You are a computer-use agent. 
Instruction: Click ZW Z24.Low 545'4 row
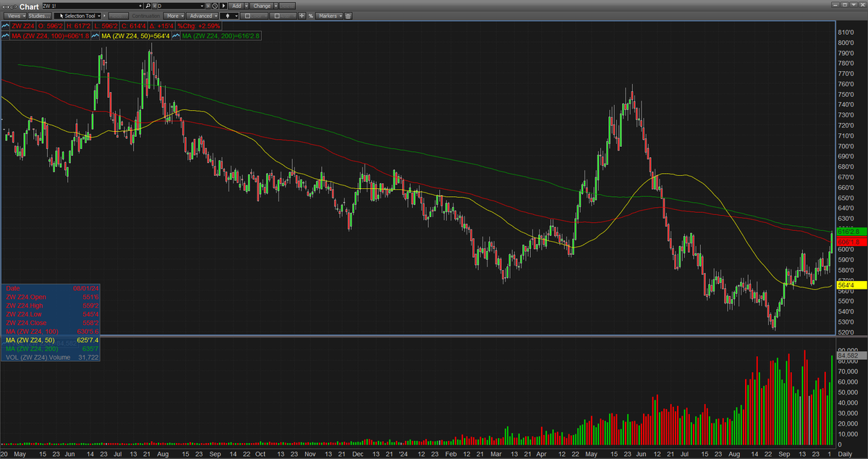(x=51, y=313)
